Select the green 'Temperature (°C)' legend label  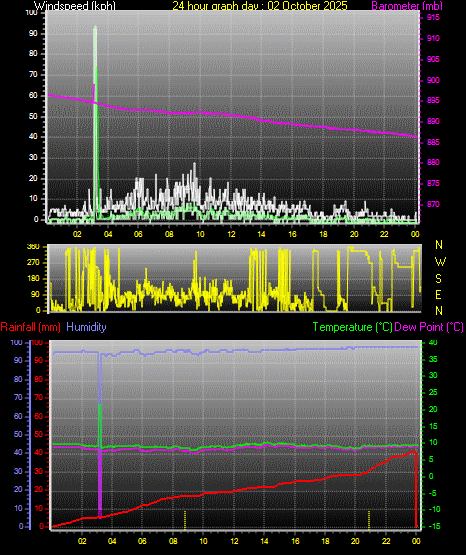pos(352,327)
